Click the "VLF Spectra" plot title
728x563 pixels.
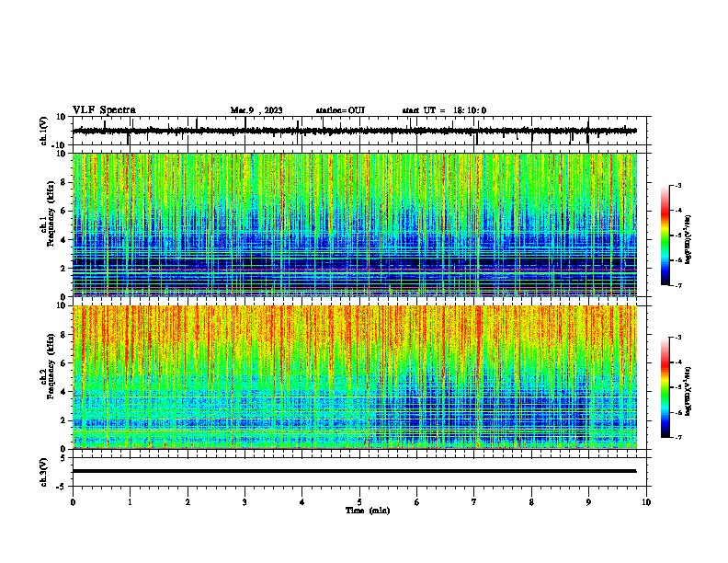point(104,110)
